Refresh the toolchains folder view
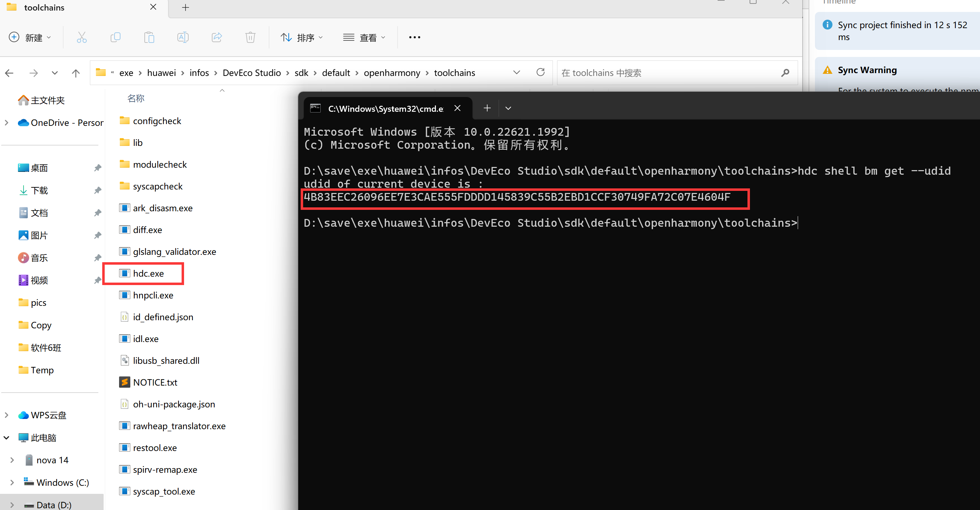Screen dimensions: 980x510 pos(540,72)
